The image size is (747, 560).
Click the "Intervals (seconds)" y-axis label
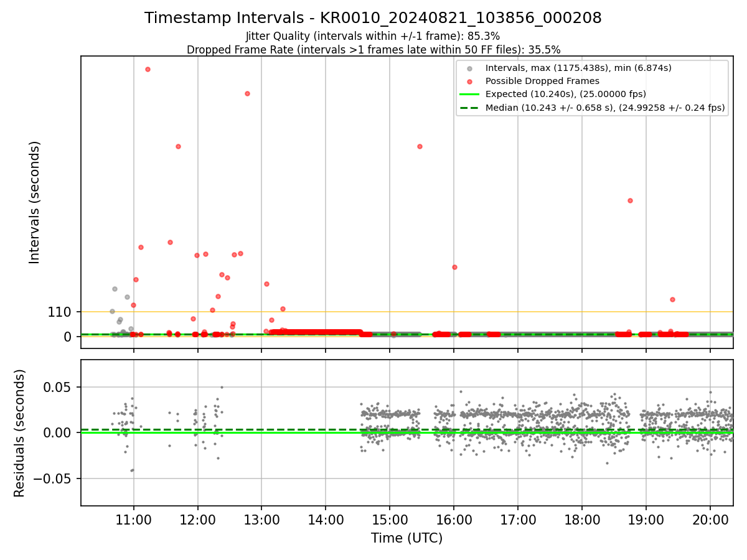coord(35,202)
